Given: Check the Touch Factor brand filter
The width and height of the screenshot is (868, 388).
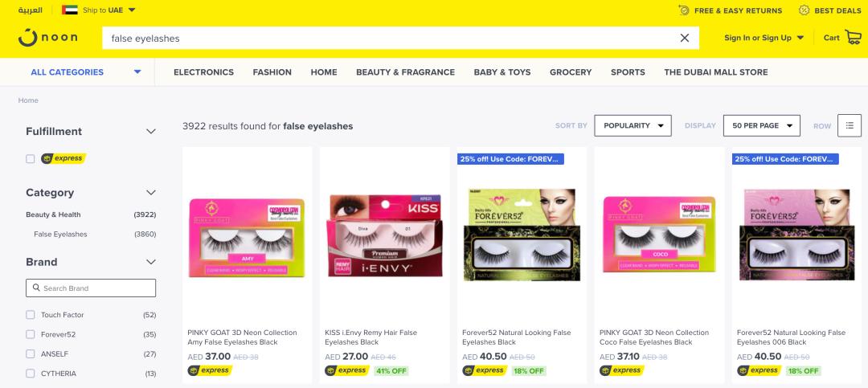Looking at the screenshot, I should [31, 315].
